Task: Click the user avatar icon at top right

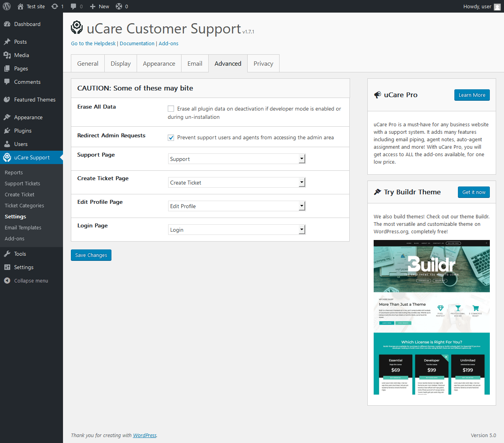Action: (497, 7)
